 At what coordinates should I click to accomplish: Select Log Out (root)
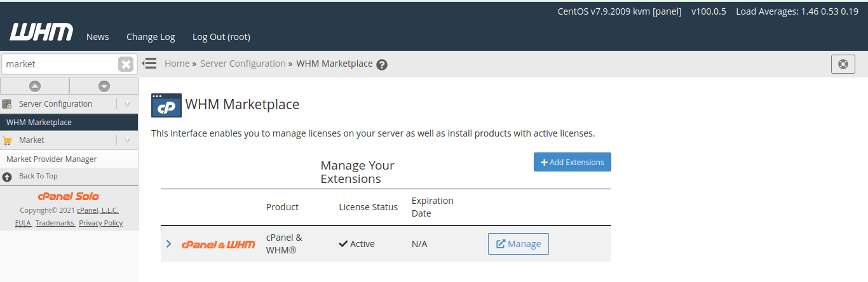[221, 37]
